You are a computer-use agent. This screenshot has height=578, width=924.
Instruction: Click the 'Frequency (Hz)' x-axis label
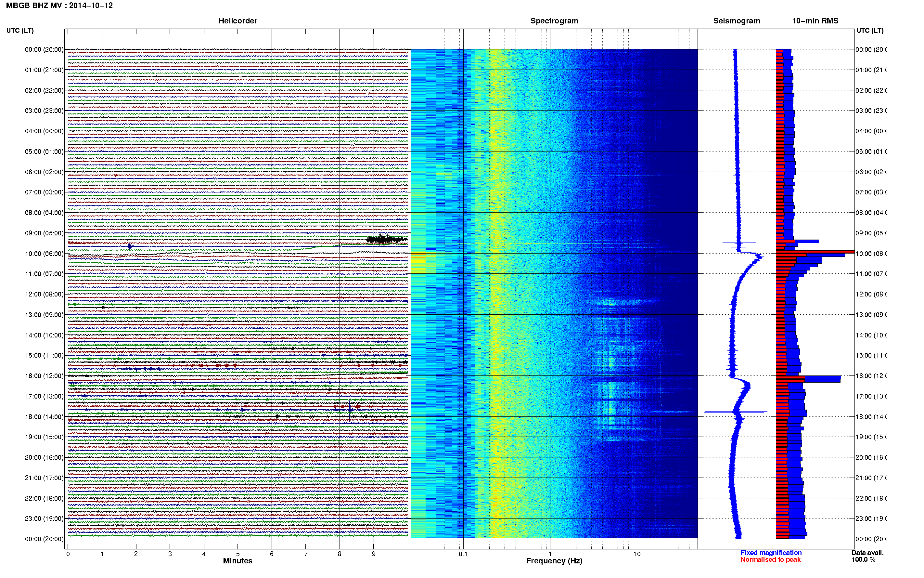tap(554, 561)
